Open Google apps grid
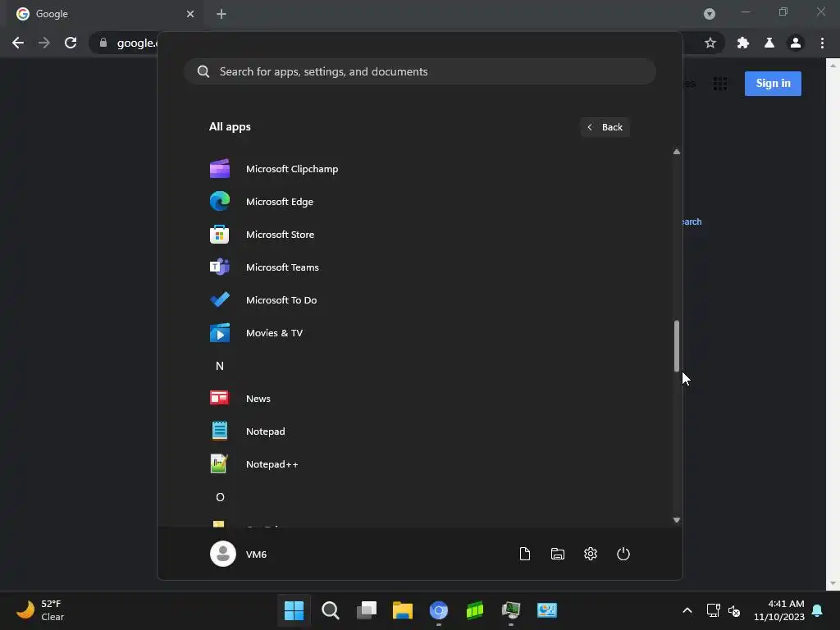This screenshot has width=840, height=630. [x=720, y=84]
